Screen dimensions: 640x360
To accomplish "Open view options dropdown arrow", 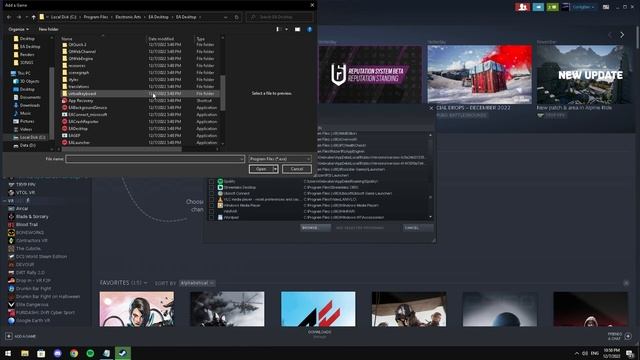I will coord(286,29).
